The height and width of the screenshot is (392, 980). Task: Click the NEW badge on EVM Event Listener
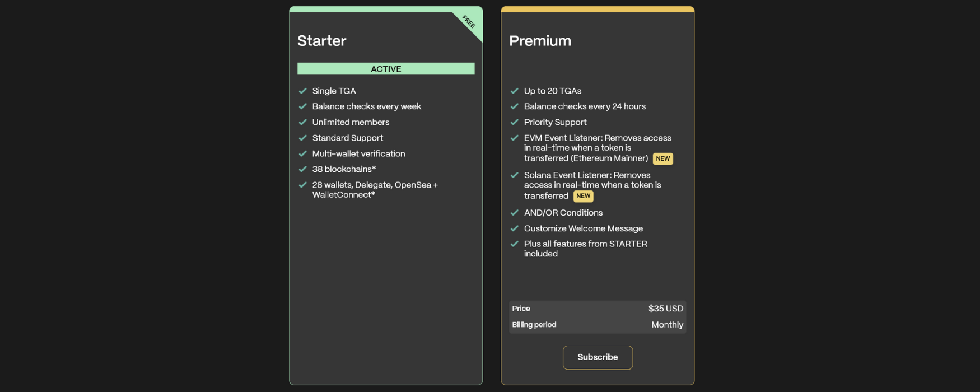(662, 158)
